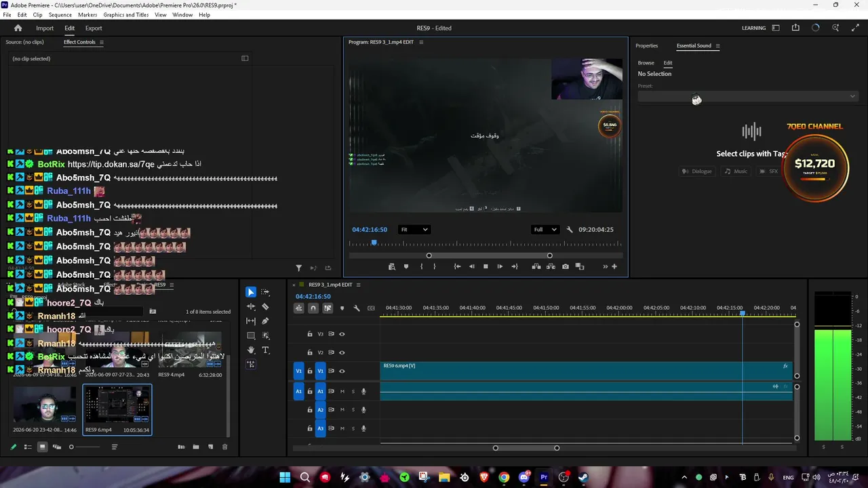This screenshot has width=868, height=488.
Task: Select the Selection tool arrow
Action: (x=251, y=292)
